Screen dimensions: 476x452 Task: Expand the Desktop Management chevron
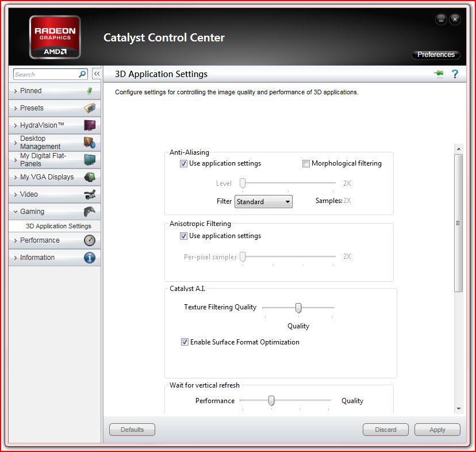16,143
